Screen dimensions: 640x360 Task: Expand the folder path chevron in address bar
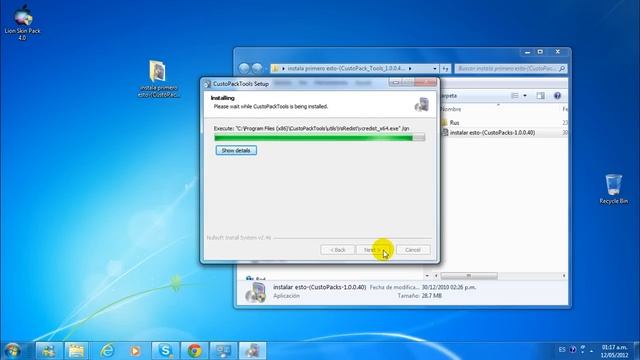tap(410, 69)
